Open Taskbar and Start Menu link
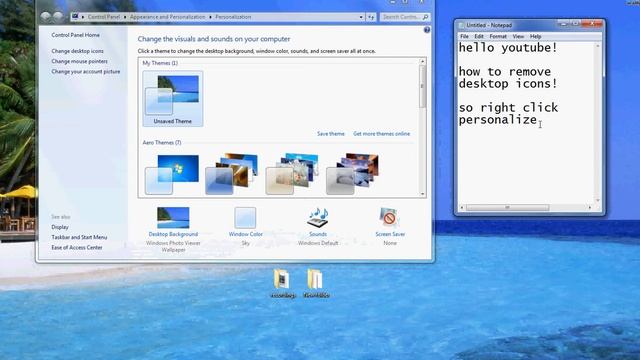 pos(79,237)
